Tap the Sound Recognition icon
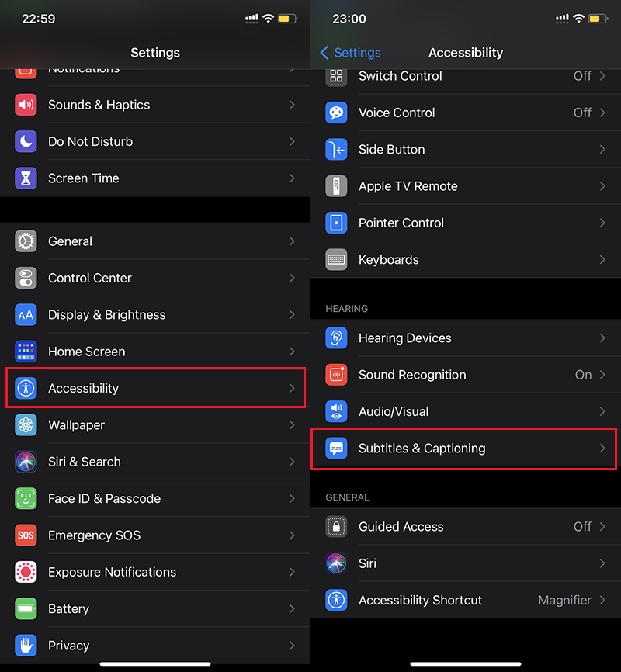This screenshot has height=672, width=621. [x=336, y=375]
